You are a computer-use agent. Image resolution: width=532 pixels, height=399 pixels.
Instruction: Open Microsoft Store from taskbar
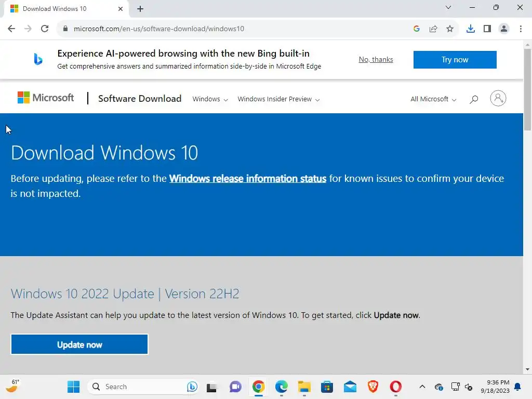327,387
